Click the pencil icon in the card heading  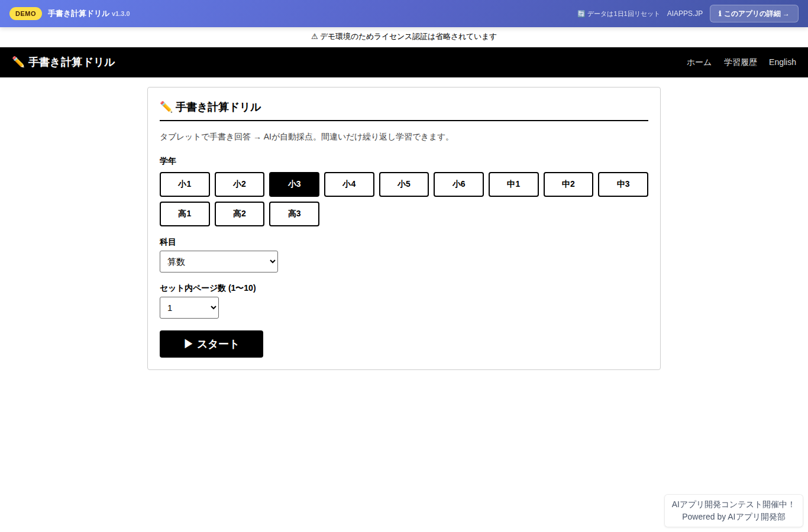(x=166, y=107)
